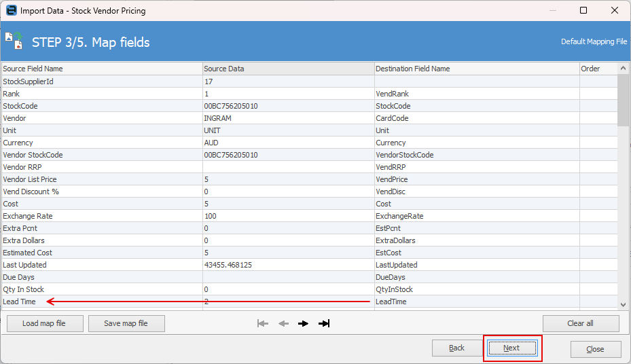The width and height of the screenshot is (631, 364).
Task: Close the import wizard with Close button
Action: 595,349
